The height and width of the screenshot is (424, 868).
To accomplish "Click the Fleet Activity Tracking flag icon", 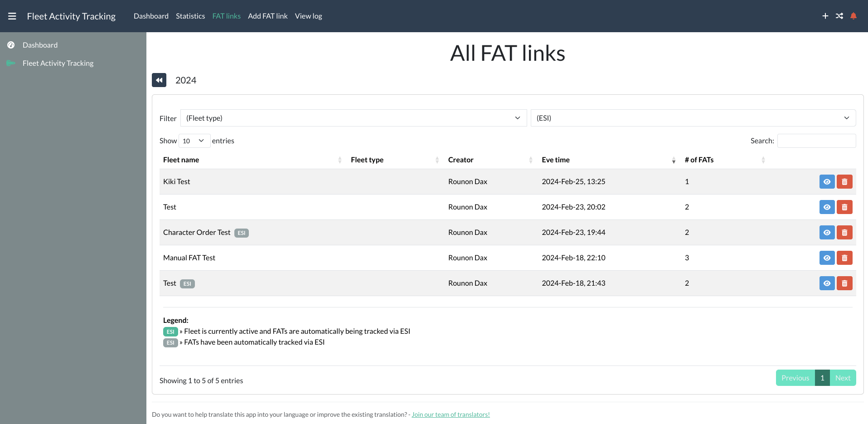I will click(11, 63).
